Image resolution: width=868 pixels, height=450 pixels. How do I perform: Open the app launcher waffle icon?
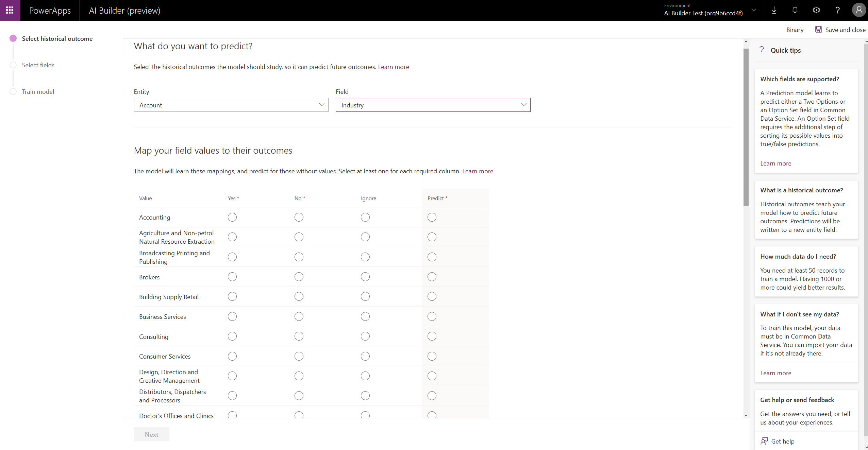(10, 10)
